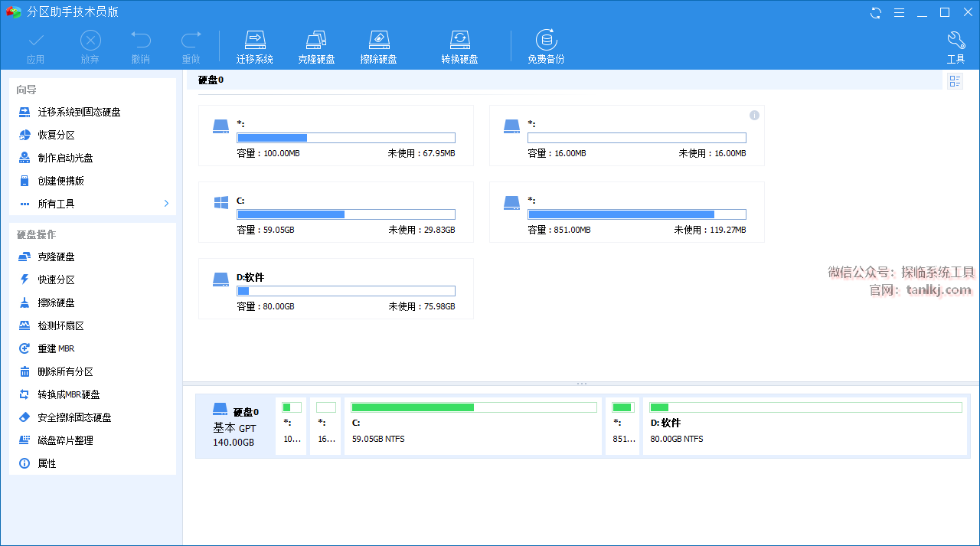The height and width of the screenshot is (546, 980).
Task: Open the title bar hamburger menu
Action: 899,12
